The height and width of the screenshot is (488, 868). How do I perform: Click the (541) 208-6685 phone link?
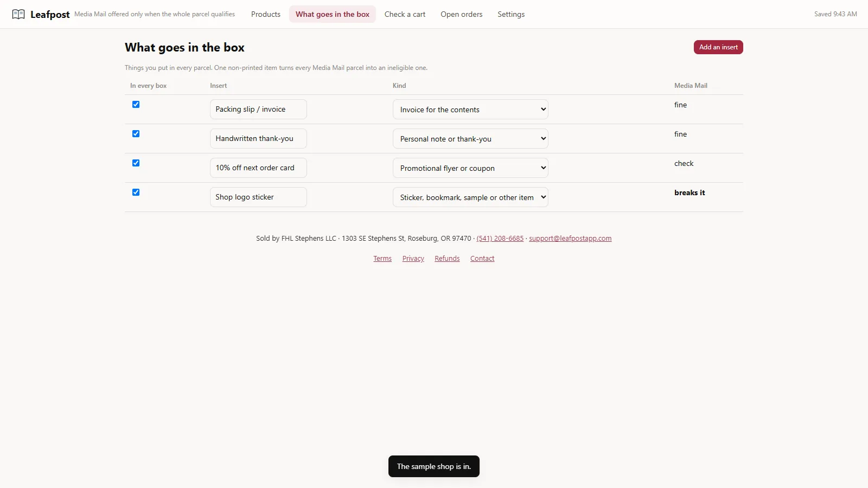pyautogui.click(x=500, y=239)
